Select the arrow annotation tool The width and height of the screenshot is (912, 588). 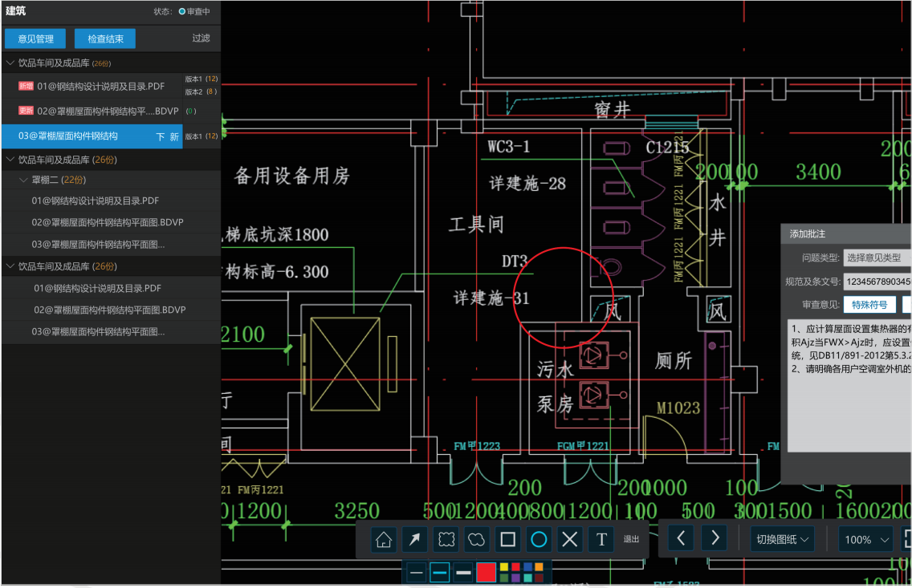[x=414, y=539]
